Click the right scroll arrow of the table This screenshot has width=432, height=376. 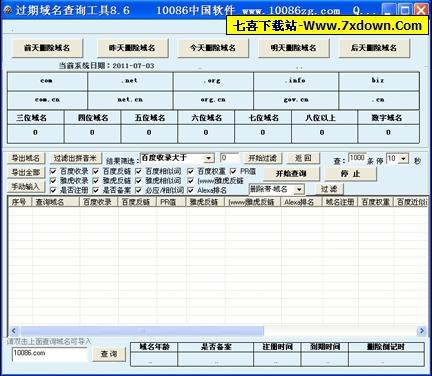coord(422,331)
